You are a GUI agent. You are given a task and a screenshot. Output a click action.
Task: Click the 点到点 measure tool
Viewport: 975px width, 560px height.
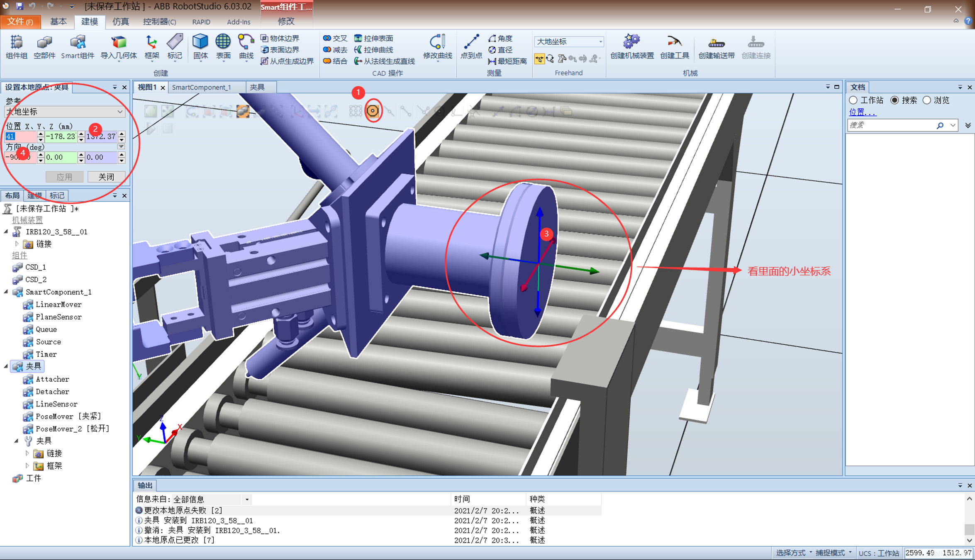(x=471, y=46)
